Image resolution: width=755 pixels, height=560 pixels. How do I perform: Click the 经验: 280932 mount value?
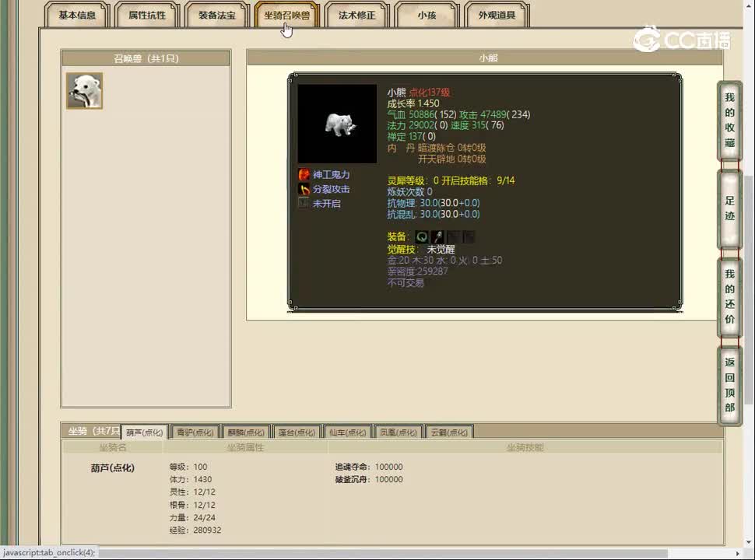pyautogui.click(x=195, y=530)
